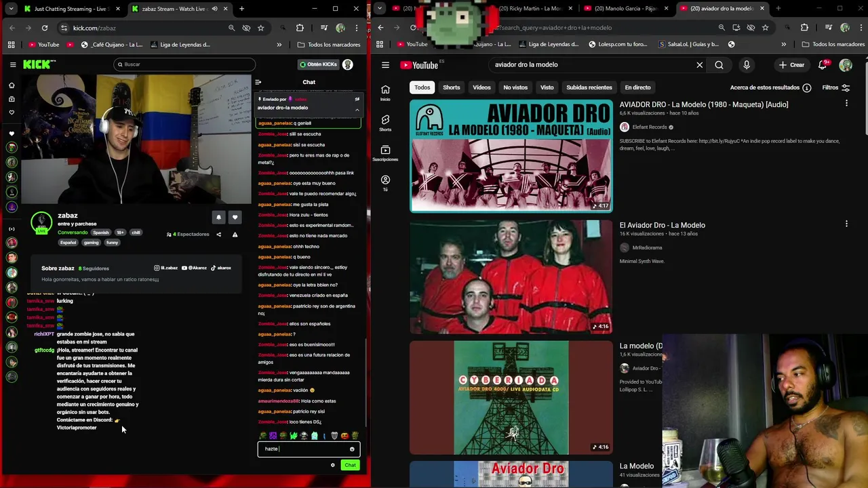Screen dimensions: 868x488
Task: Go to YouTube home via logo
Action: (x=419, y=65)
